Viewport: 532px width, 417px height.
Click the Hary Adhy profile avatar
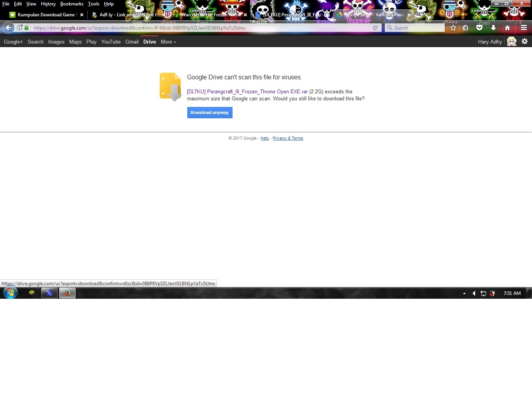point(512,41)
